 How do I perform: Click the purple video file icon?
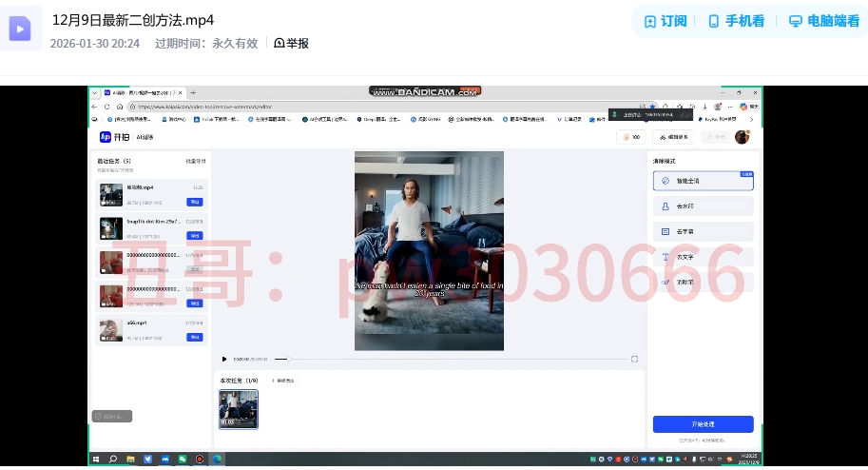(x=20, y=29)
